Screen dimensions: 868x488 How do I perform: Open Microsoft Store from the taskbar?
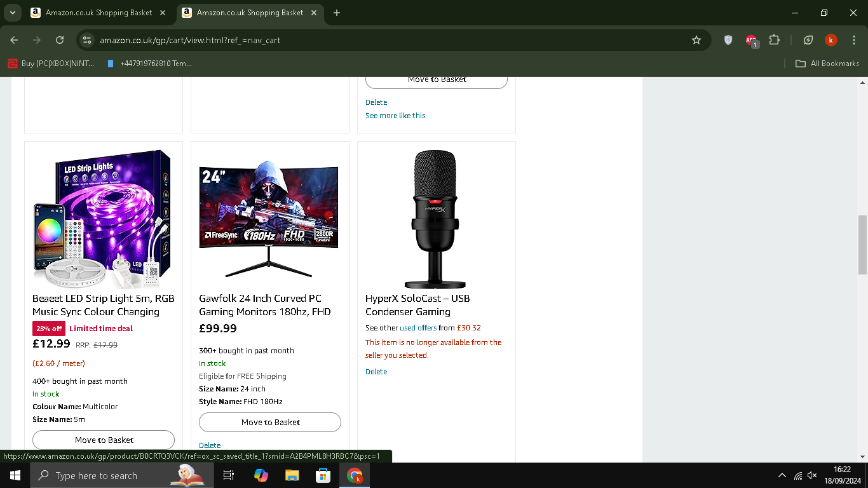323,475
